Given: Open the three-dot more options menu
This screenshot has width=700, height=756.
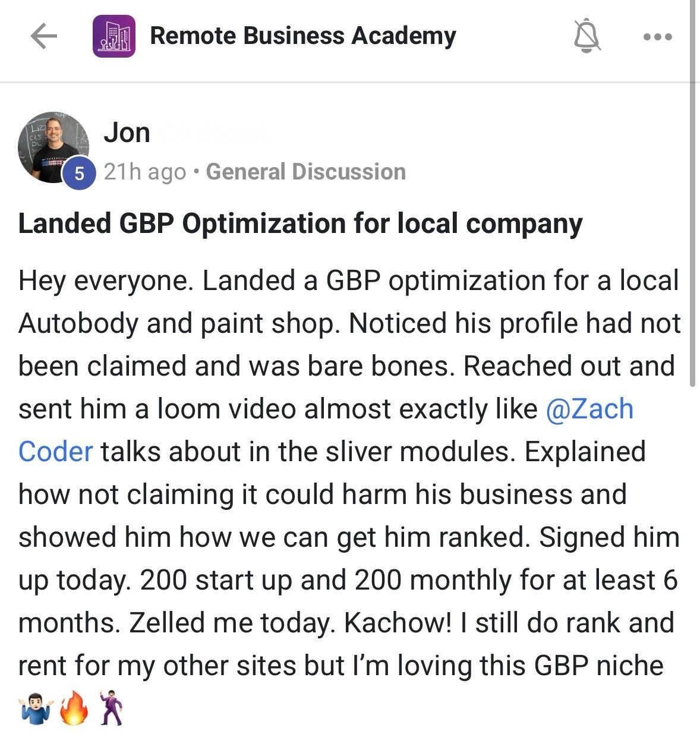Looking at the screenshot, I should 658,37.
